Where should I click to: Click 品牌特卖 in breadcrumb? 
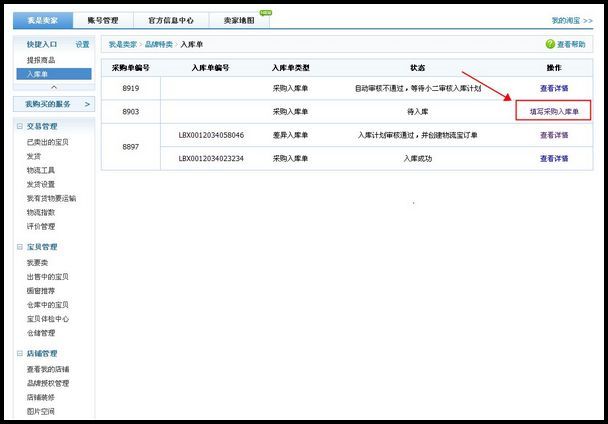(x=159, y=45)
